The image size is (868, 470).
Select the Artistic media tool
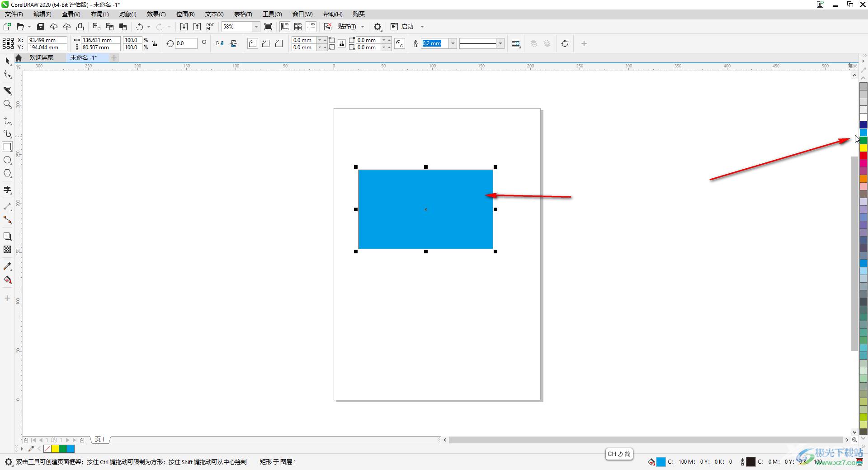(x=7, y=134)
